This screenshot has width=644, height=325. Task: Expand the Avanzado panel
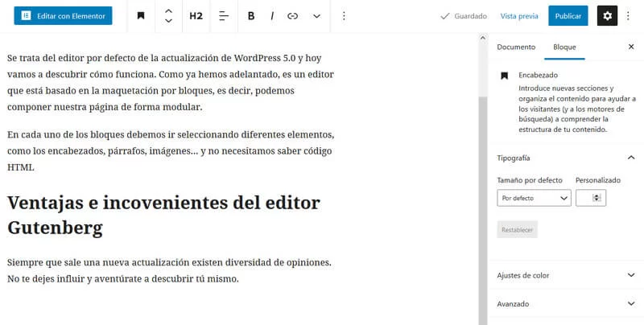coord(566,303)
